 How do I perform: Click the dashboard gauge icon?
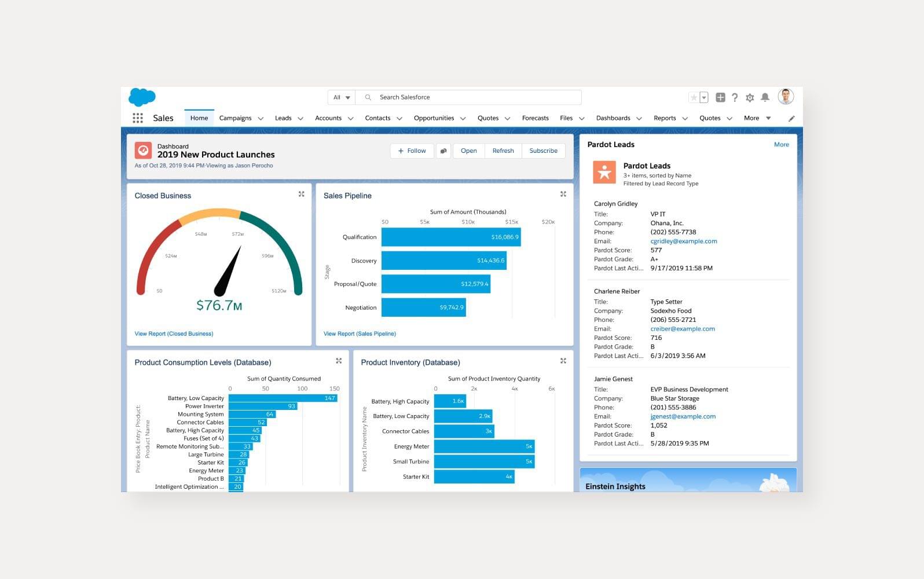[143, 151]
